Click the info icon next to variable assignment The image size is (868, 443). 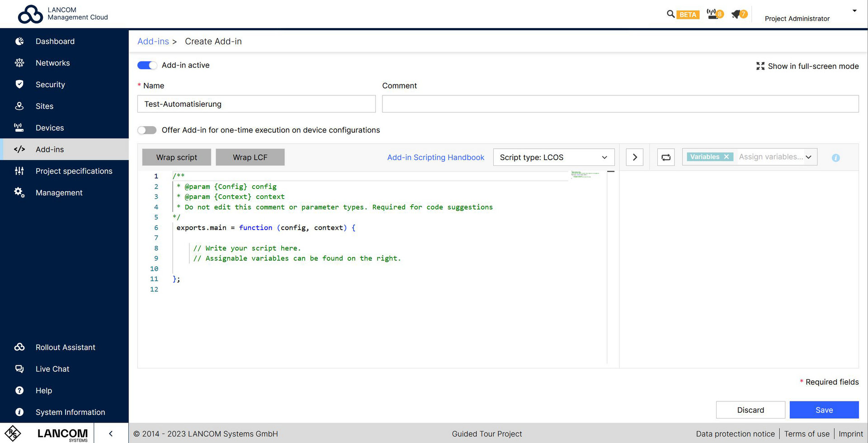[x=835, y=158]
